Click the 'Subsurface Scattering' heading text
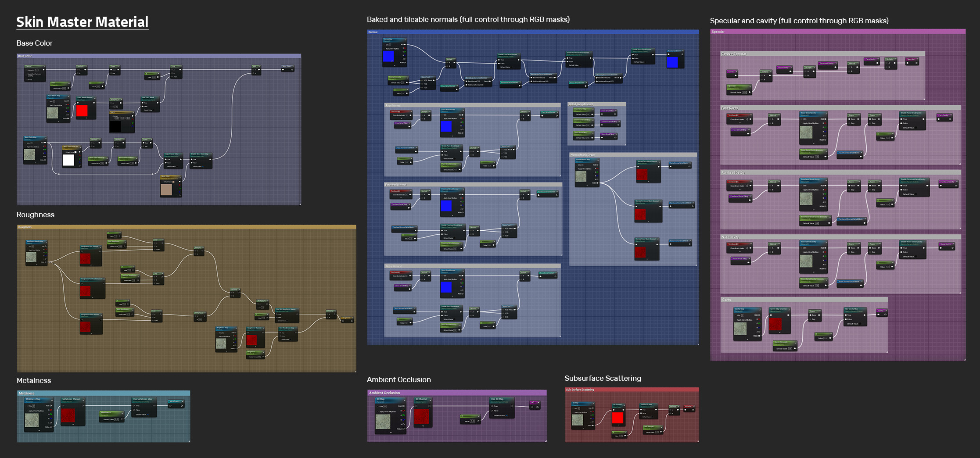980x458 pixels. coord(603,378)
